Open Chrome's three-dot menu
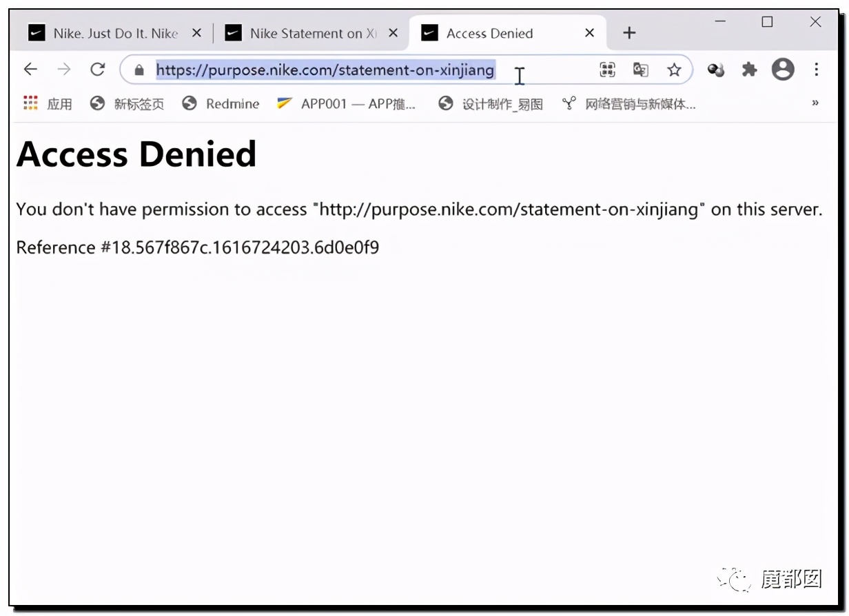 coord(816,69)
